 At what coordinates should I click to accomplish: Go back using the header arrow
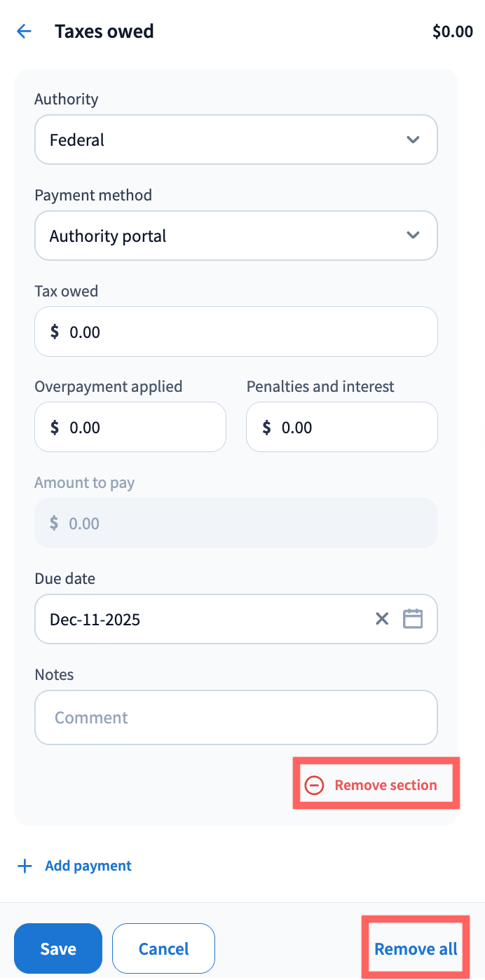(25, 32)
